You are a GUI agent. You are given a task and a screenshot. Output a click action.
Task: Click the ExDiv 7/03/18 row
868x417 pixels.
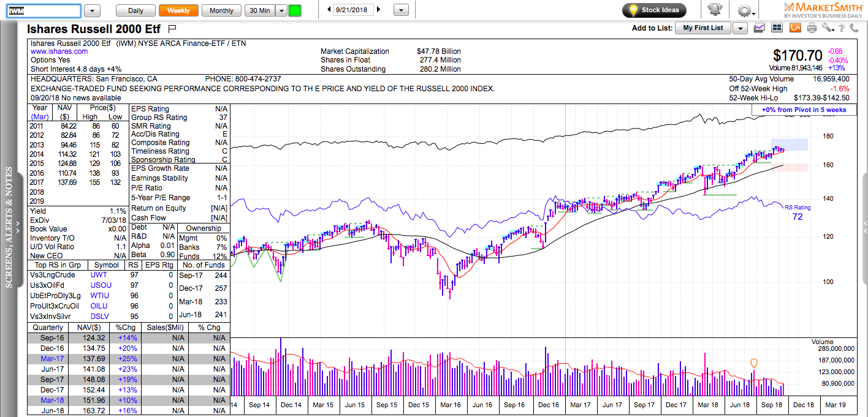click(78, 219)
